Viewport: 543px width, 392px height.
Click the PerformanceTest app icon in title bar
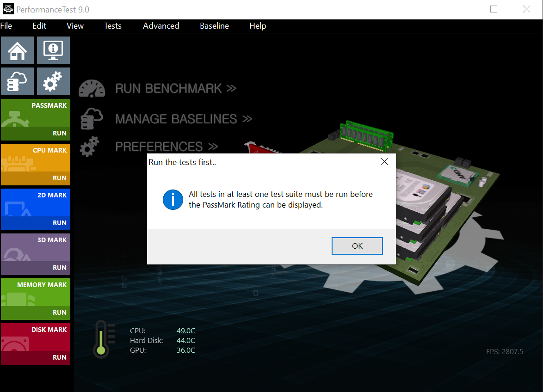pos(8,9)
